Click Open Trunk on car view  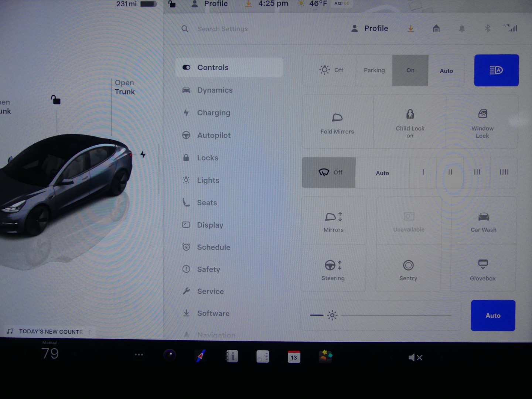[125, 87]
